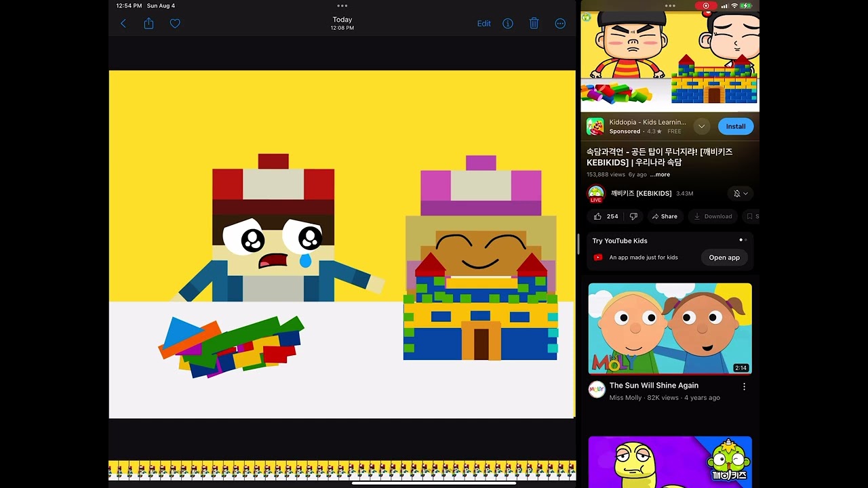This screenshot has width=868, height=488.
Task: Open Edit mode in Photos
Action: [484, 24]
